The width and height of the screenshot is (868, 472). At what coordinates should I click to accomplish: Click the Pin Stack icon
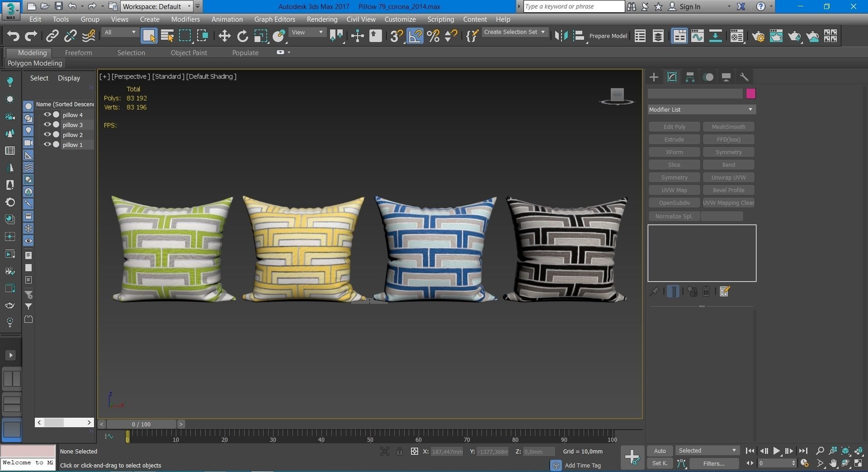pyautogui.click(x=654, y=292)
